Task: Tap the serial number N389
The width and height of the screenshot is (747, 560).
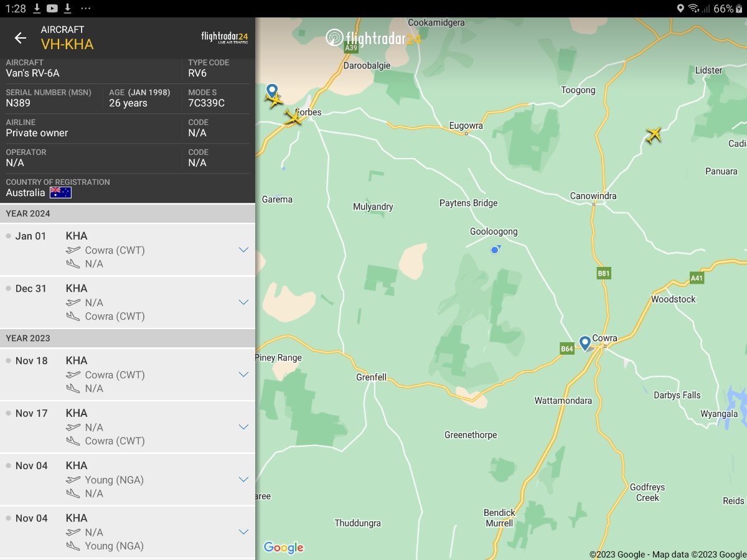Action: pos(18,103)
